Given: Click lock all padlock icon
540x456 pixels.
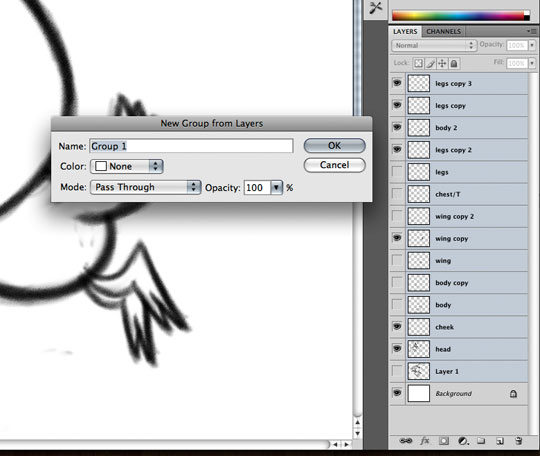Looking at the screenshot, I should click(x=454, y=63).
